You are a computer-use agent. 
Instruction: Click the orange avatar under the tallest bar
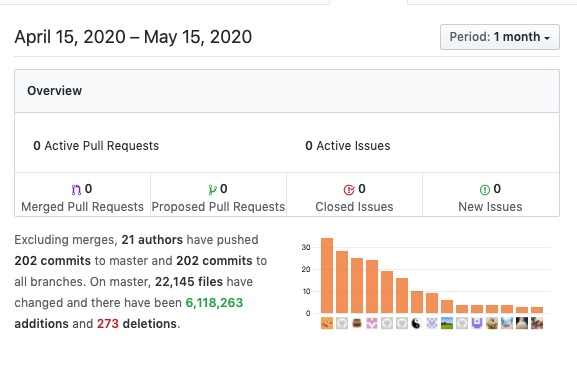pos(327,323)
